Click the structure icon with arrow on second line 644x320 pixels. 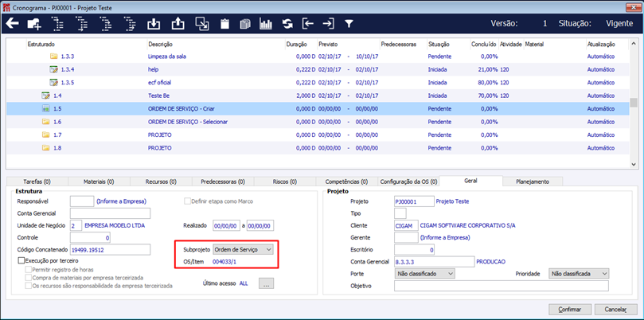(x=58, y=24)
